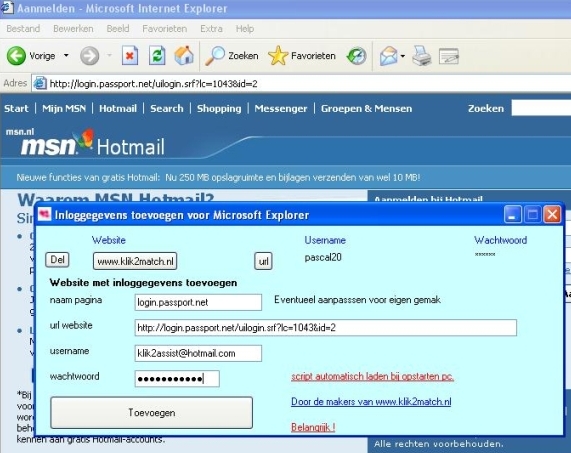This screenshot has height=453, width=571.
Task: Open the Help menu
Action: click(245, 28)
